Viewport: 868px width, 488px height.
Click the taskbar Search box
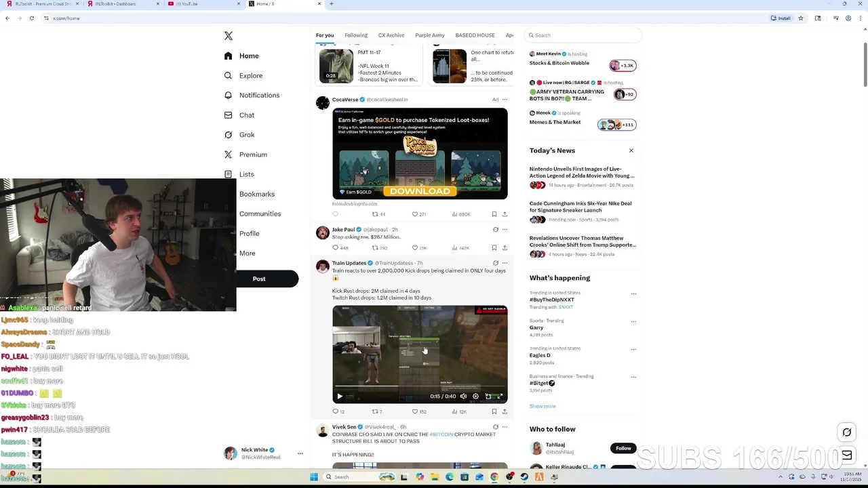(x=359, y=477)
